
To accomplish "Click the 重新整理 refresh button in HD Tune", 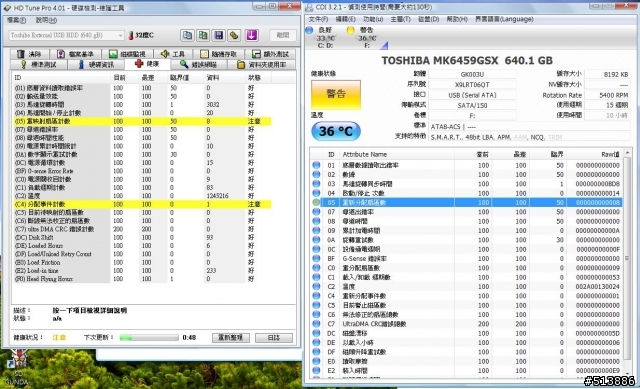I will [x=231, y=338].
